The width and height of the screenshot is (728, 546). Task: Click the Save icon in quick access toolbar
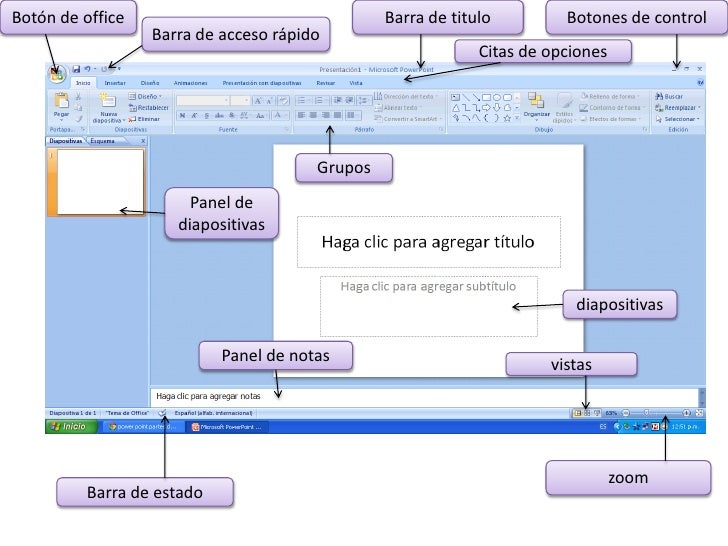[76, 69]
